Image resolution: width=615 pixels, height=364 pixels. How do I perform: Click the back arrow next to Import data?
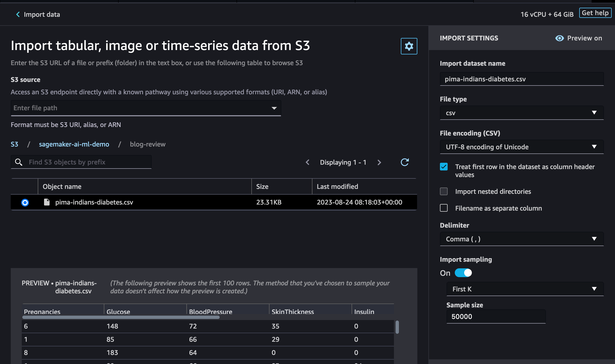(x=18, y=14)
